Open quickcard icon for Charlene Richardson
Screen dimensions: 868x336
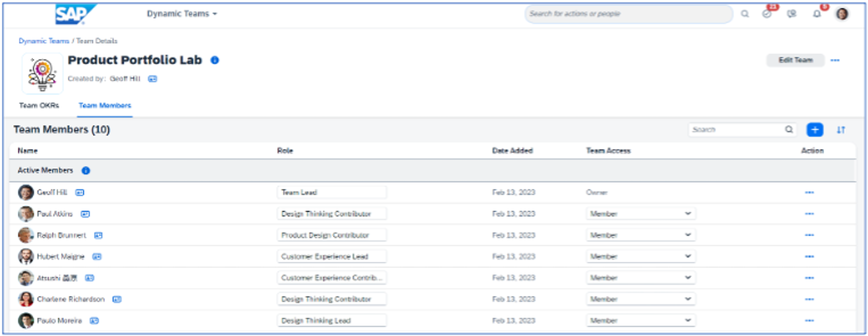pos(117,300)
